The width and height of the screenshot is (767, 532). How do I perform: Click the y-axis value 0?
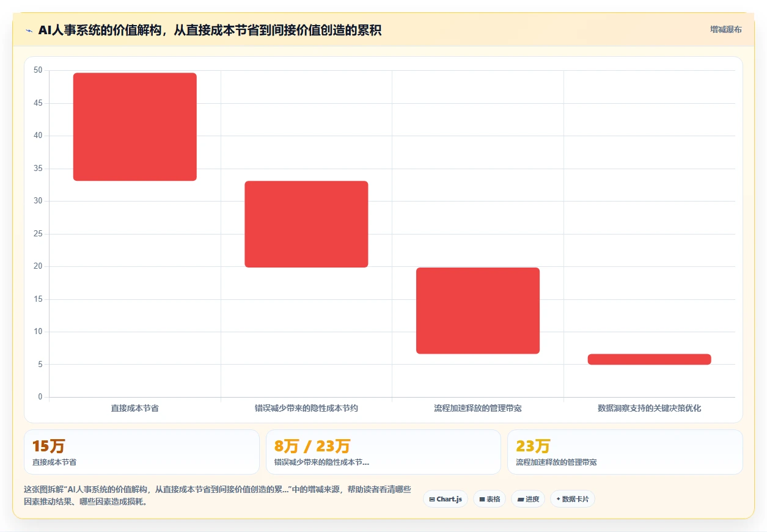coord(40,397)
